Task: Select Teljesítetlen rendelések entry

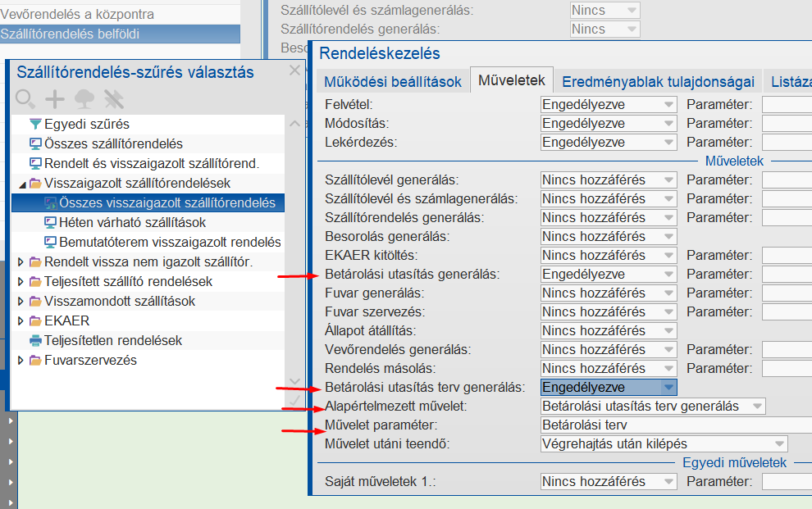Action: 148,340
